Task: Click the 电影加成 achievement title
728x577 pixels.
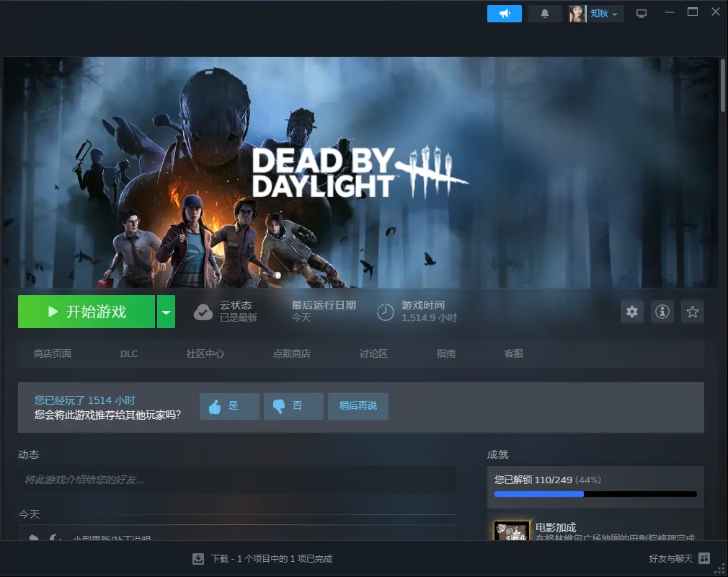Action: (x=556, y=527)
